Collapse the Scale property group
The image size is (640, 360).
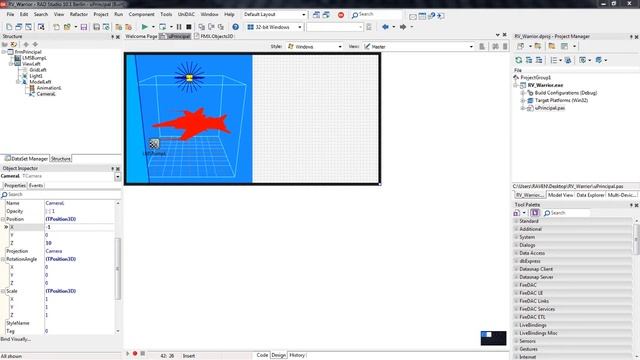click(3, 291)
